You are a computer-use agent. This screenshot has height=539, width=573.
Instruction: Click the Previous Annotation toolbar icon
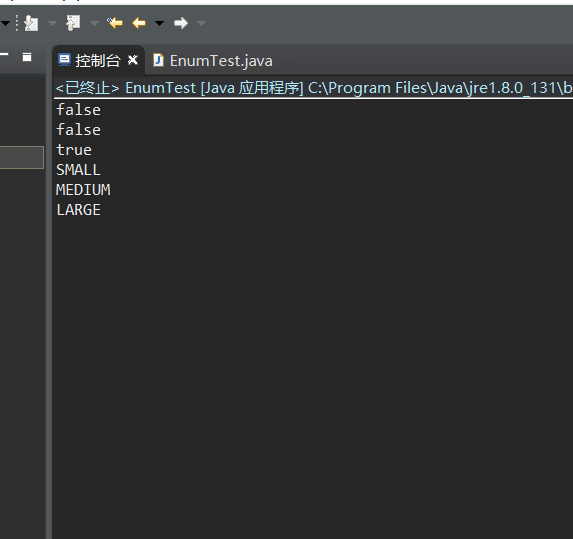click(x=73, y=23)
